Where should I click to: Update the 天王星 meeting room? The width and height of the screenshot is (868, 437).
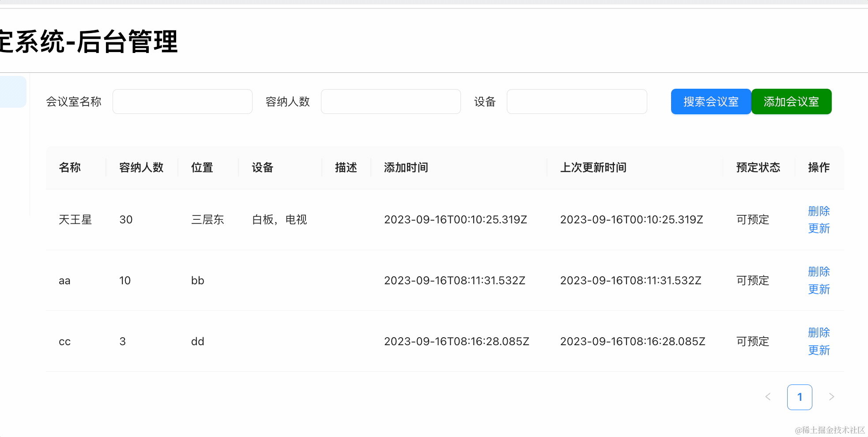(x=819, y=229)
